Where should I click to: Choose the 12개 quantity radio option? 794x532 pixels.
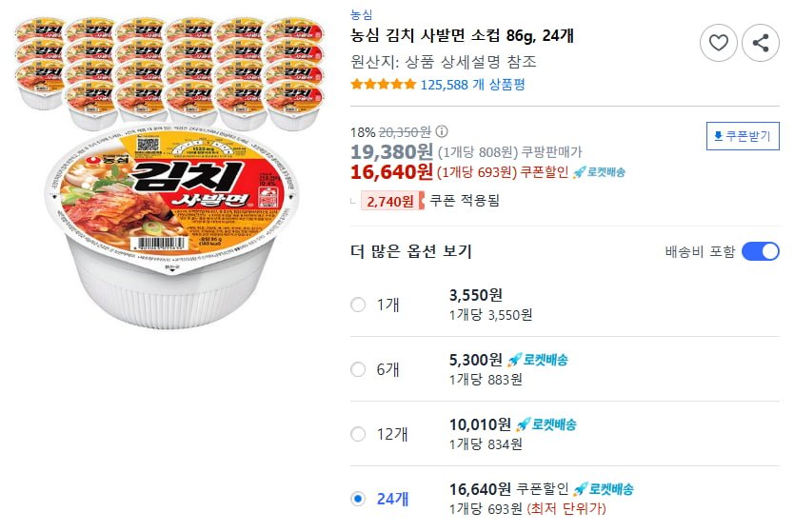[358, 434]
